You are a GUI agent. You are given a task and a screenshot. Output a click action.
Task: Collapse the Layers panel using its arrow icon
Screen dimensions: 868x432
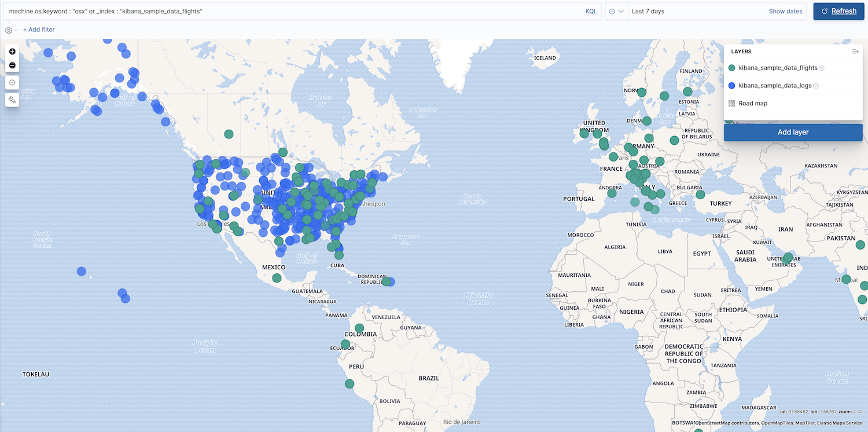click(x=855, y=51)
